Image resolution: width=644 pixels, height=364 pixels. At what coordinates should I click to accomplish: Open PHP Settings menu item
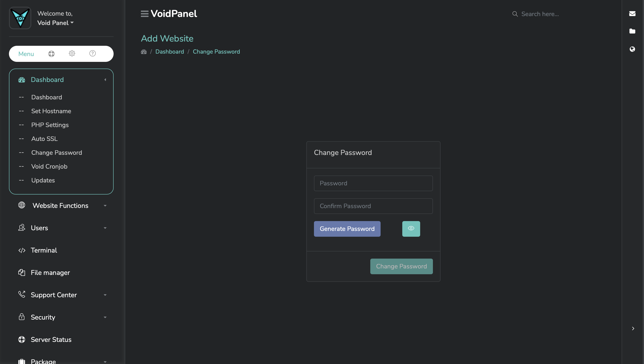click(50, 125)
